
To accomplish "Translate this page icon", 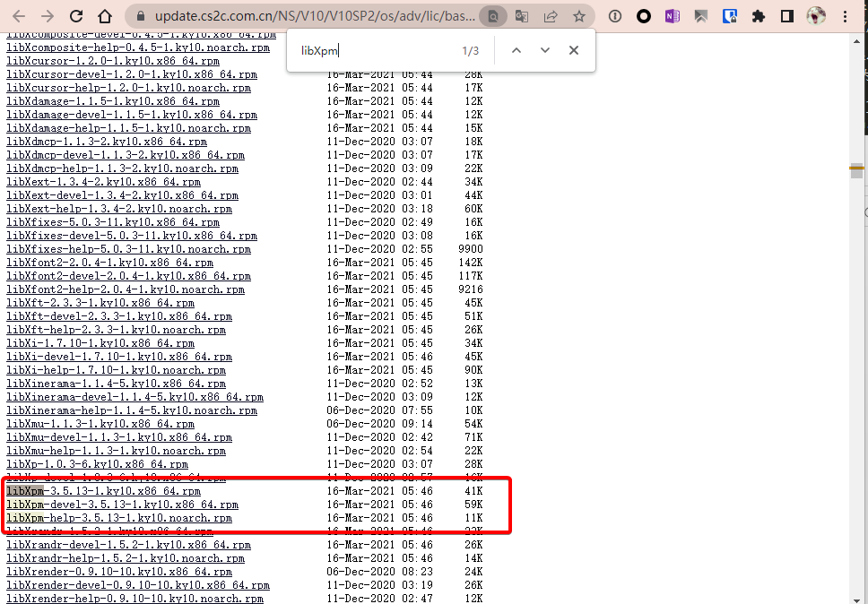I will pos(522,17).
